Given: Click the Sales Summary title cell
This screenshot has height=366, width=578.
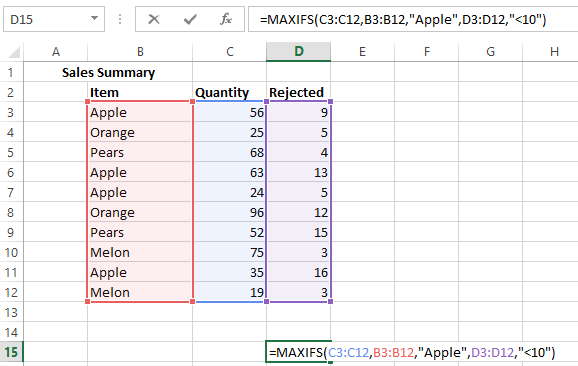Looking at the screenshot, I should click(x=108, y=73).
